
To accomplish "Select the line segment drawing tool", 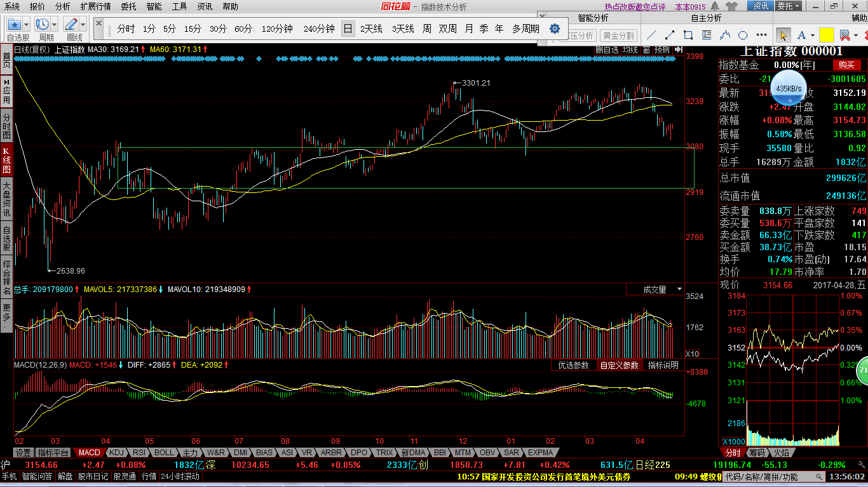I will [x=670, y=35].
